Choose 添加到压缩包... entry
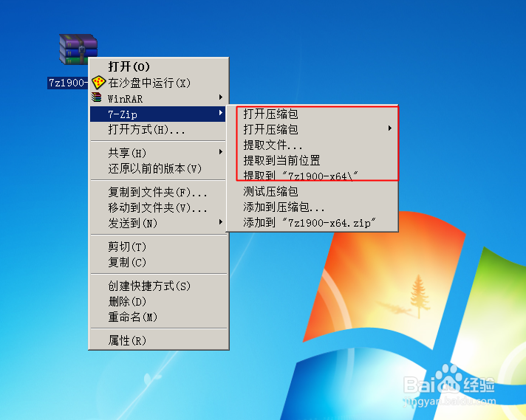 [x=312, y=207]
